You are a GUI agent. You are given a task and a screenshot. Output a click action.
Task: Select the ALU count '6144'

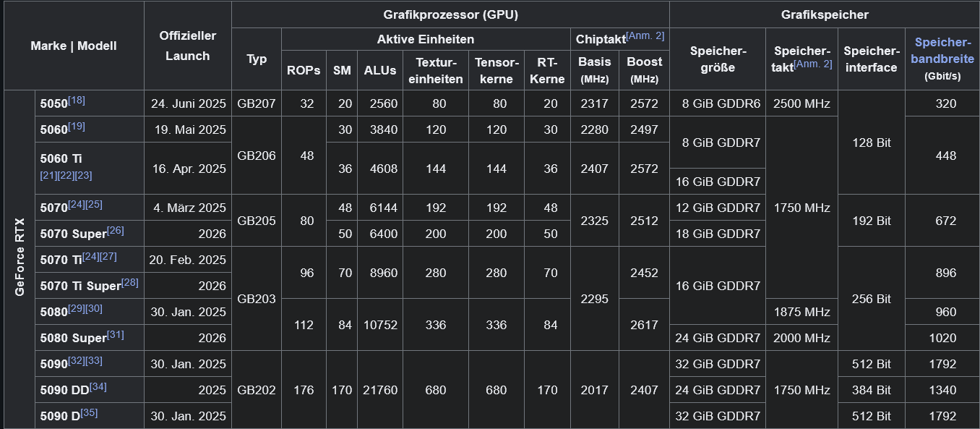tap(384, 208)
